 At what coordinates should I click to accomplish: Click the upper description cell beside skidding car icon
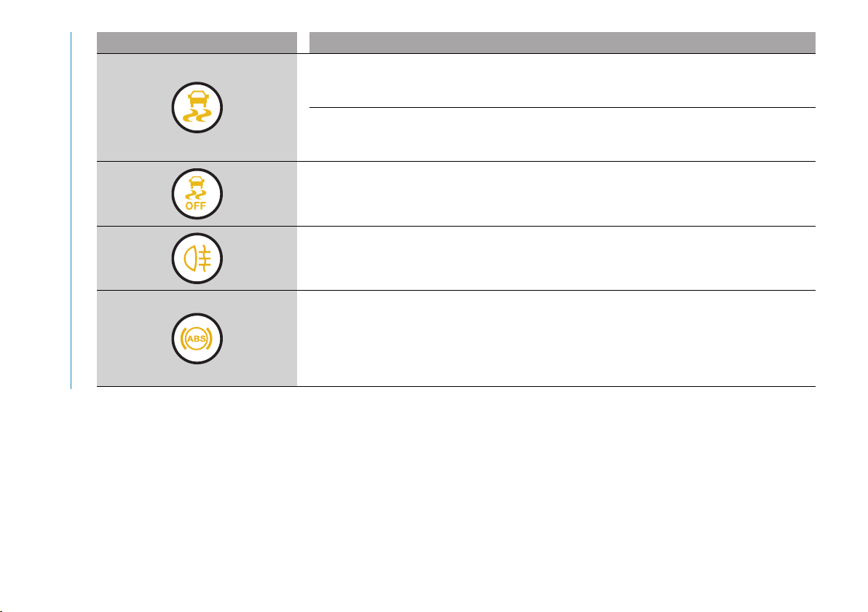562,81
